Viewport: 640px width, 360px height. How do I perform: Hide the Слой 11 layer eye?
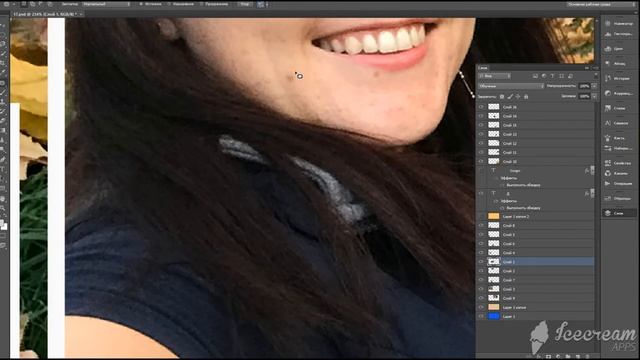481,152
